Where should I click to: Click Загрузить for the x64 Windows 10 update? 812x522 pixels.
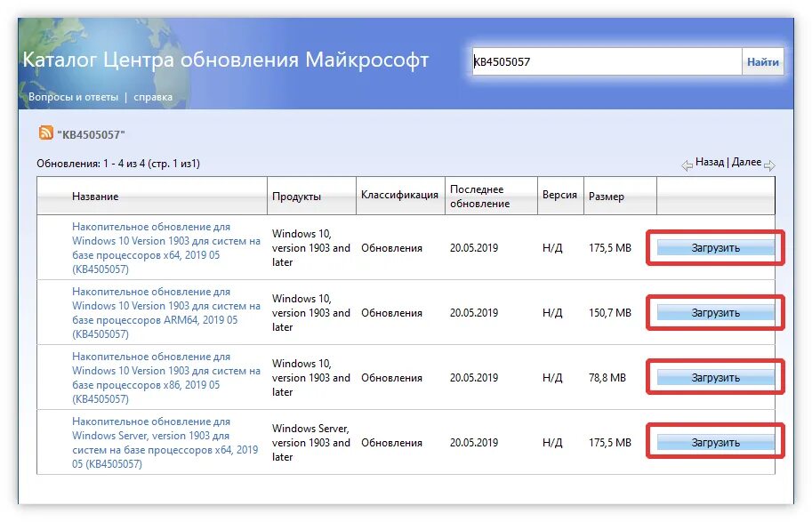pos(715,247)
